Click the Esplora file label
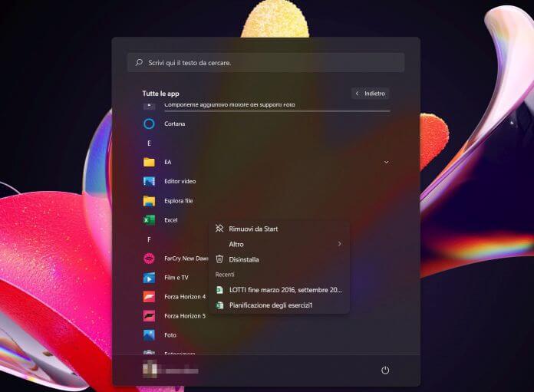 179,201
